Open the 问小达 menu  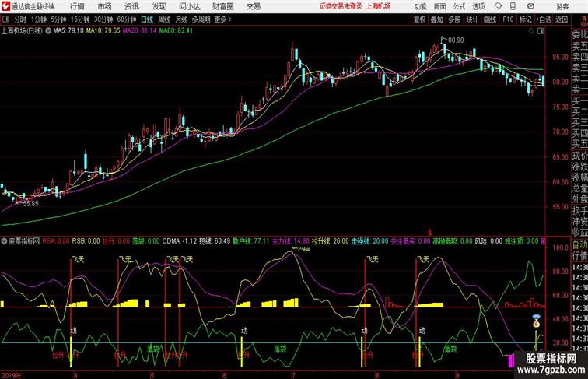189,6
